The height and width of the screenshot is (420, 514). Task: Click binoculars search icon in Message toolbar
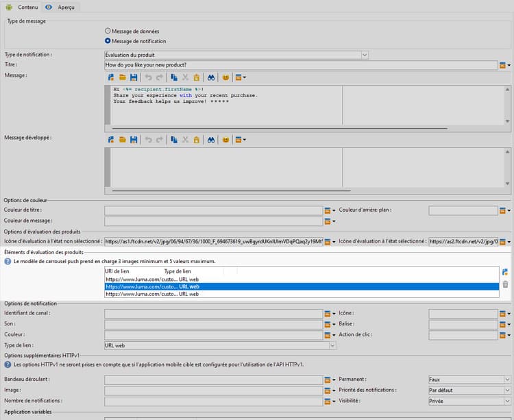point(212,78)
